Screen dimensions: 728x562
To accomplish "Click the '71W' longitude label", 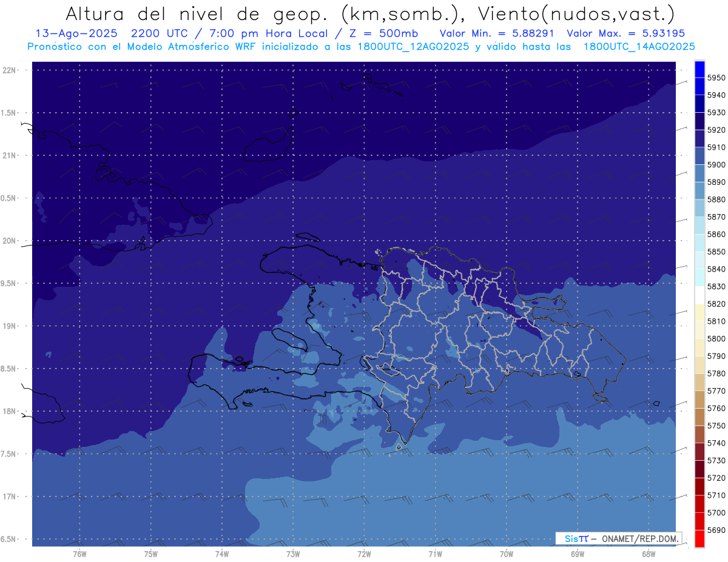I will (435, 554).
